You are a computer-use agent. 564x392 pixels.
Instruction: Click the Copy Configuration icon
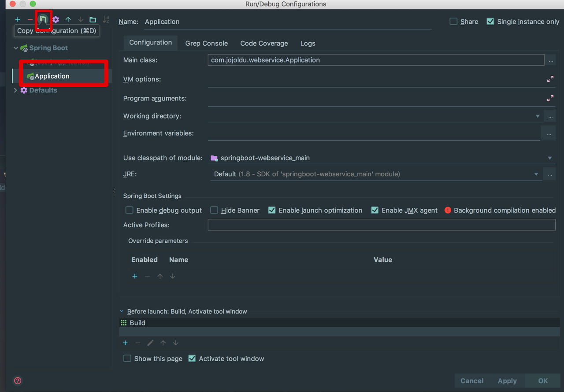(43, 19)
